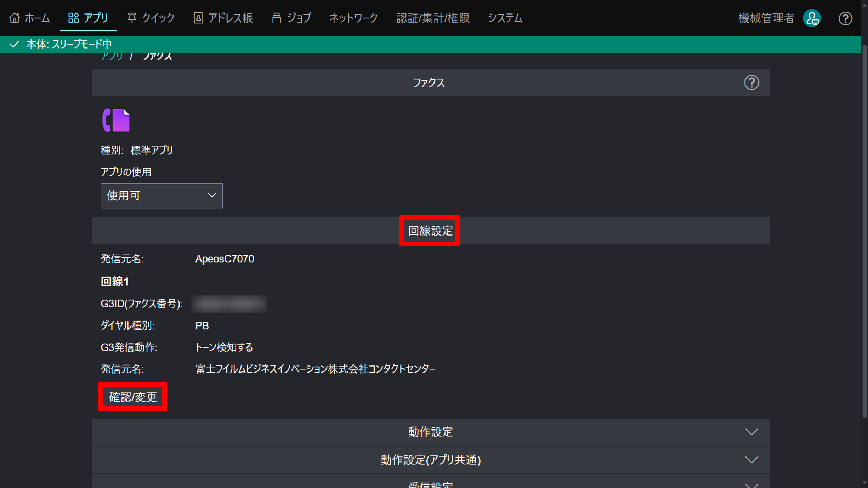Open the アプリの使用 dropdown showing 使用可
The width and height of the screenshot is (868, 488).
[x=161, y=196]
